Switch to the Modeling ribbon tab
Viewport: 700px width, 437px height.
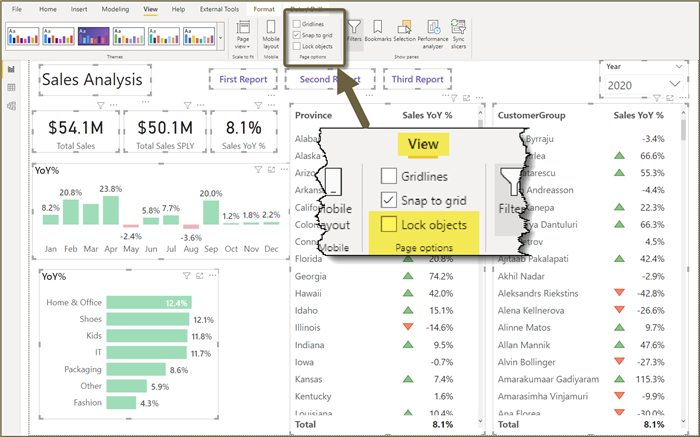[x=116, y=8]
